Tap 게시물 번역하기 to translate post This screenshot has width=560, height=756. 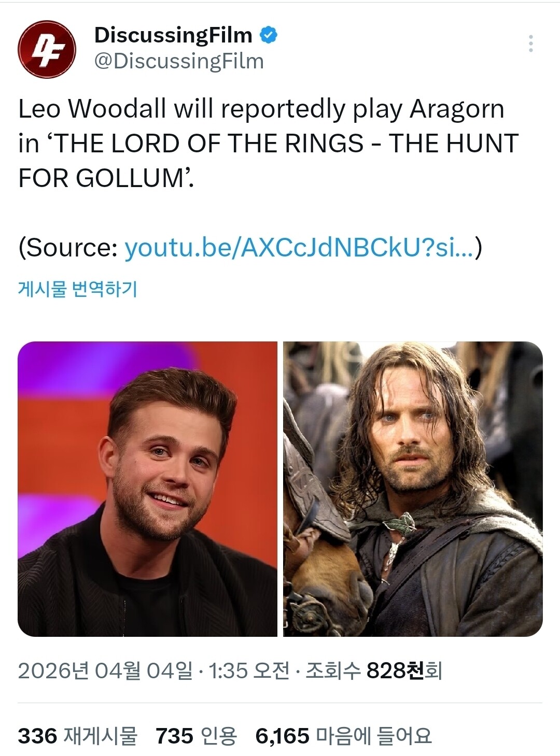tap(78, 289)
